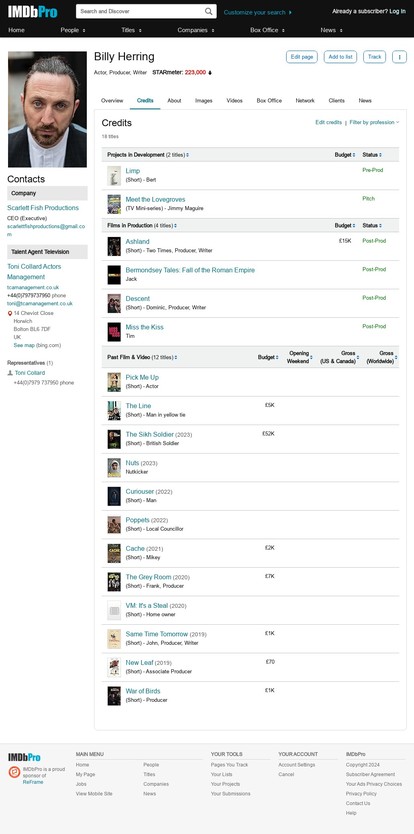
Task: Click the STARmeter down arrow icon
Action: (x=210, y=73)
